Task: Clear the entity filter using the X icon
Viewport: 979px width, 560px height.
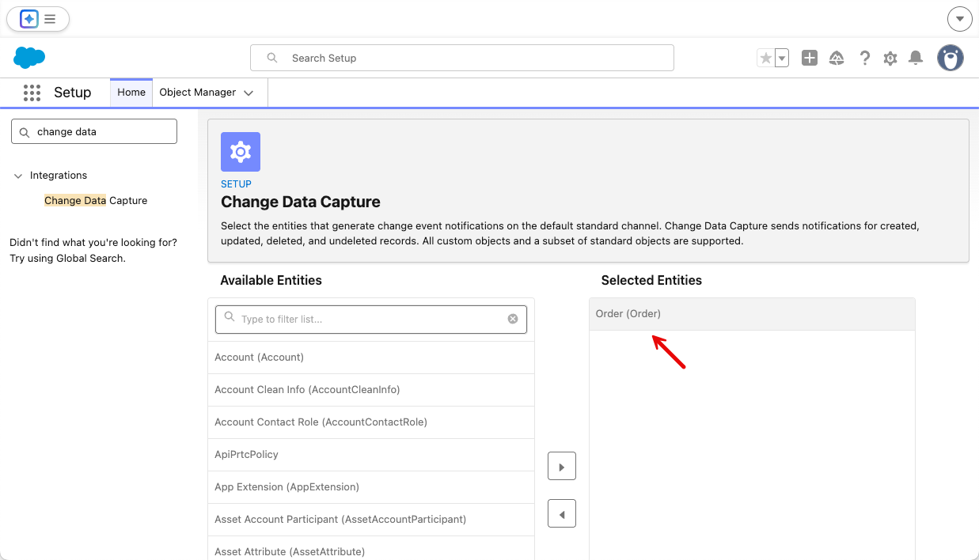Action: click(513, 319)
